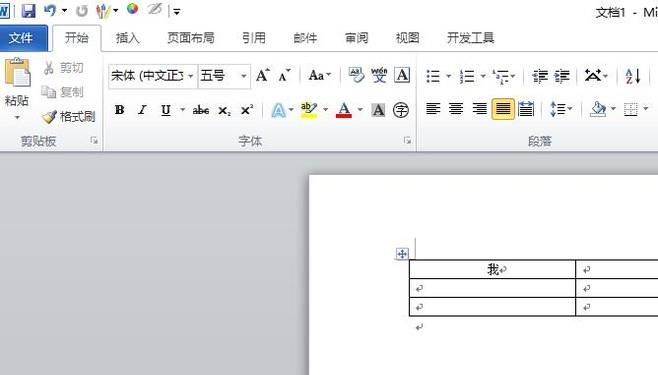Click the Redo button in quick access toolbar
658x375 pixels.
pos(81,11)
